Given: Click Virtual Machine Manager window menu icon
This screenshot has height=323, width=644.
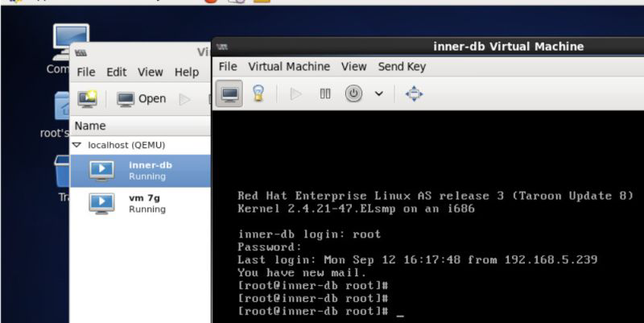Looking at the screenshot, I should [x=81, y=53].
